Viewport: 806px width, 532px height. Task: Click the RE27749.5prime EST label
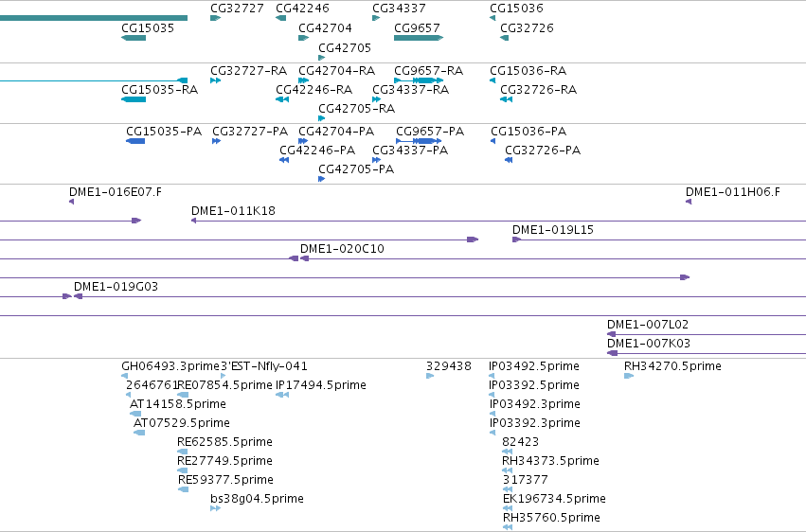pos(224,461)
